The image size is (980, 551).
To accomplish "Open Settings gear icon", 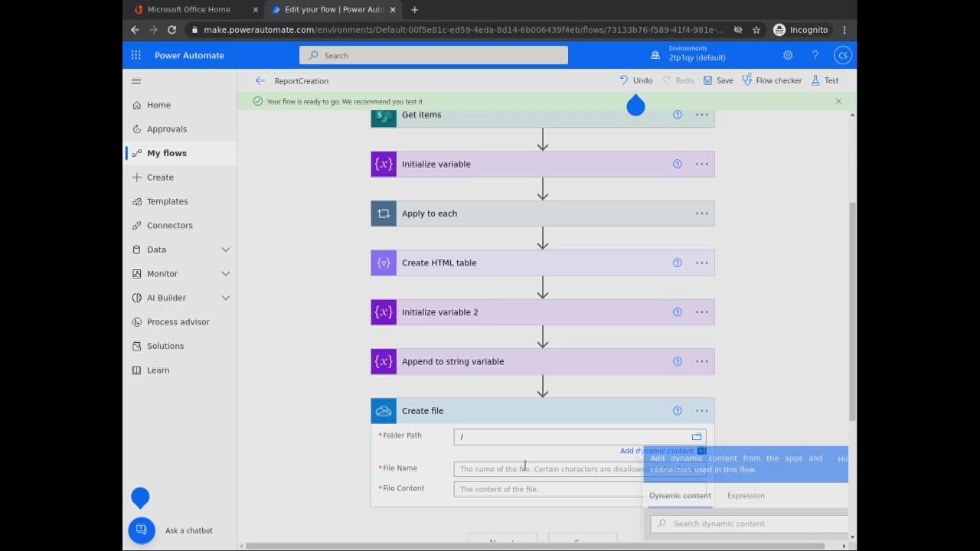I will point(788,55).
